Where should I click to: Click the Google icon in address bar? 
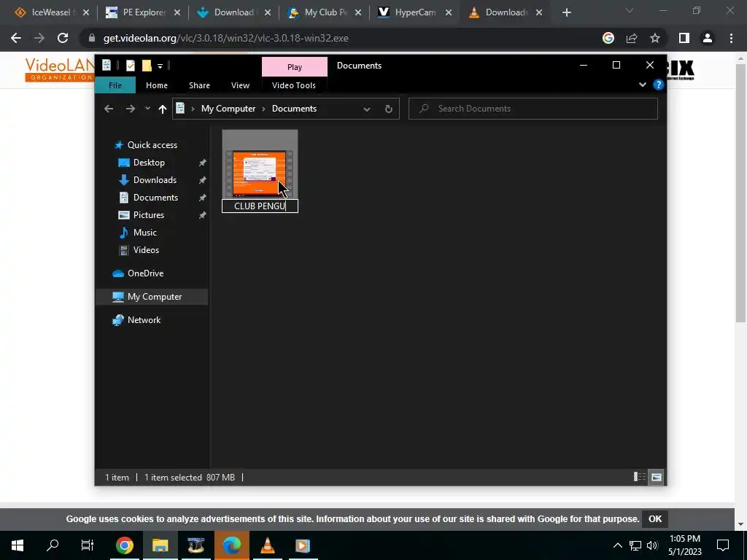(608, 38)
